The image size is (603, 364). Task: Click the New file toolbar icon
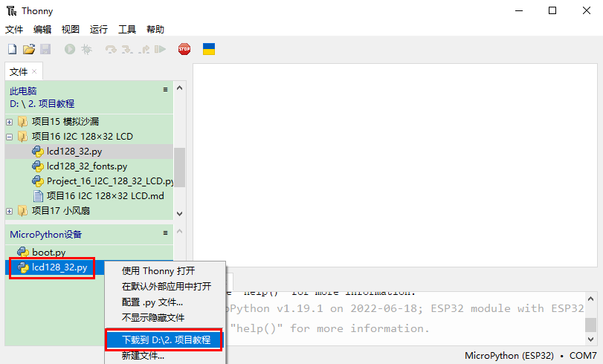(x=12, y=50)
